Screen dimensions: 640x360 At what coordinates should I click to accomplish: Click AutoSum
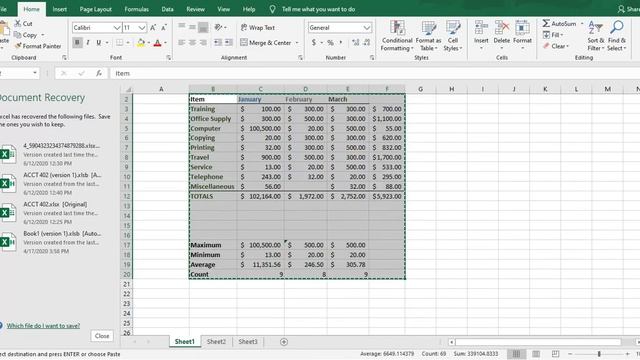(x=559, y=24)
